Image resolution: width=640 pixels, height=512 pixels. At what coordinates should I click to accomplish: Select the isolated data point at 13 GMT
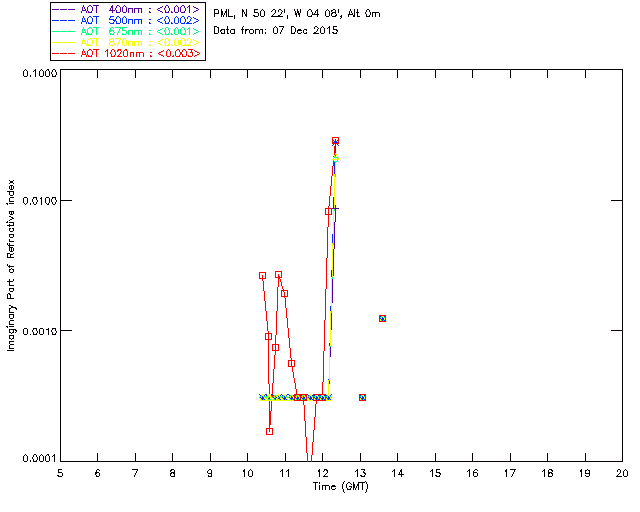click(x=362, y=398)
